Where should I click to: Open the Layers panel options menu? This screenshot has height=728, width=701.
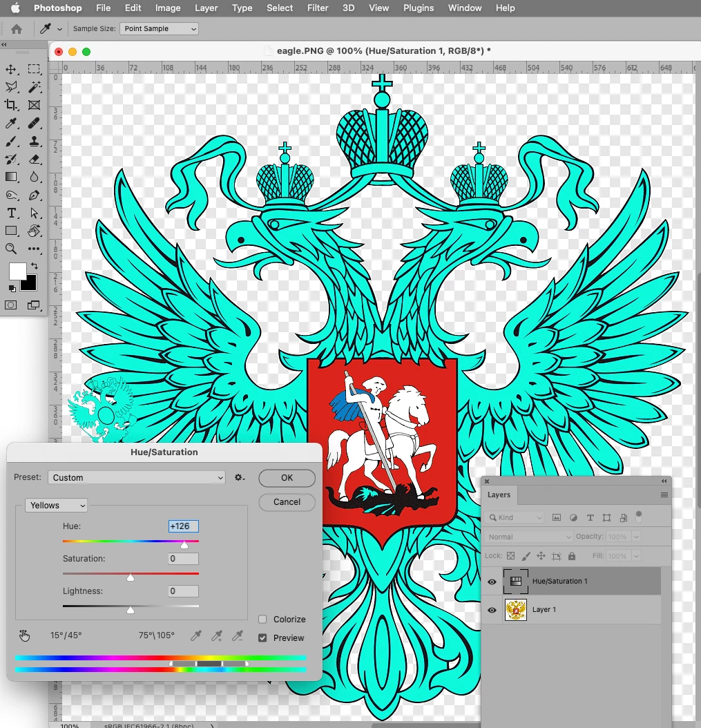pyautogui.click(x=664, y=495)
